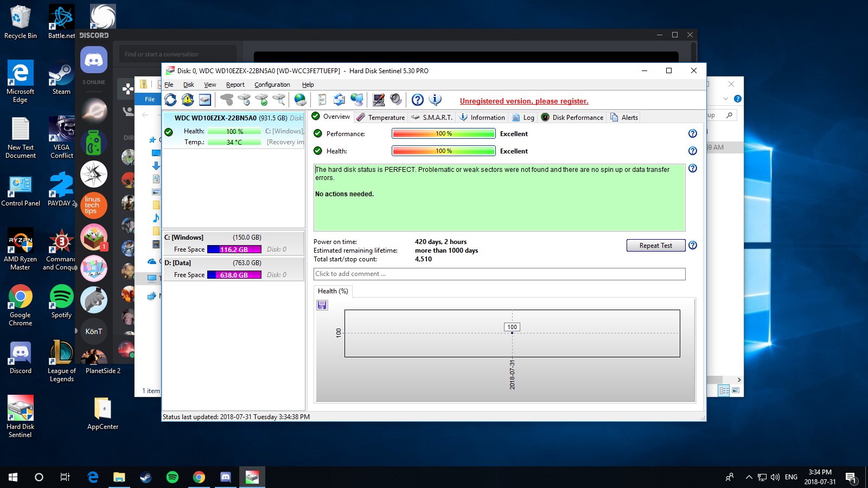Click the yellow warning alert toolbar icon
This screenshot has width=868, height=488.
point(188,100)
